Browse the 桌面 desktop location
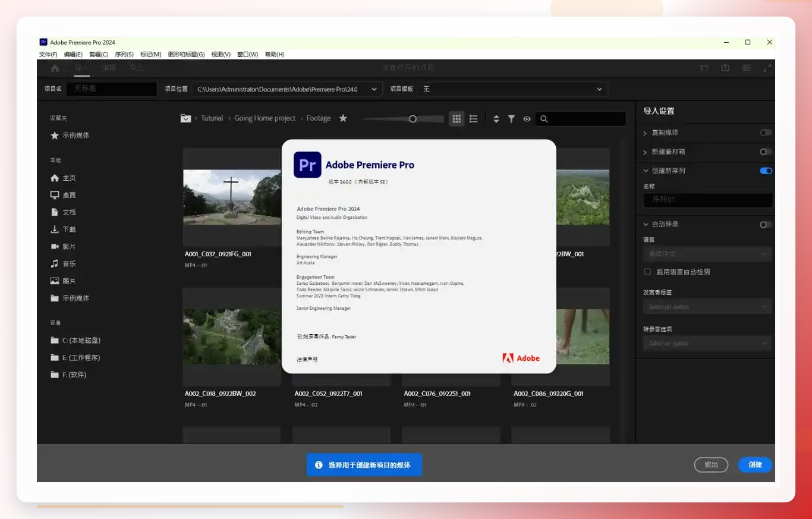Image resolution: width=812 pixels, height=519 pixels. click(x=63, y=195)
